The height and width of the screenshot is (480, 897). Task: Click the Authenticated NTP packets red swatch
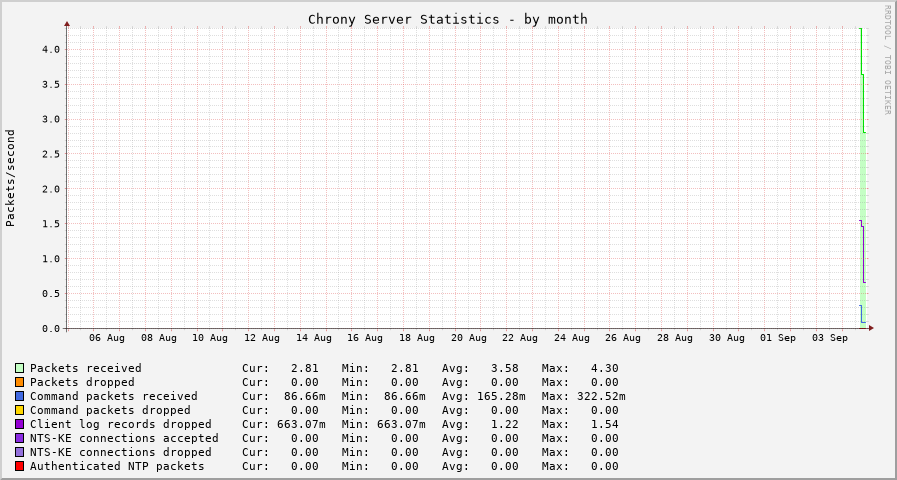19,466
